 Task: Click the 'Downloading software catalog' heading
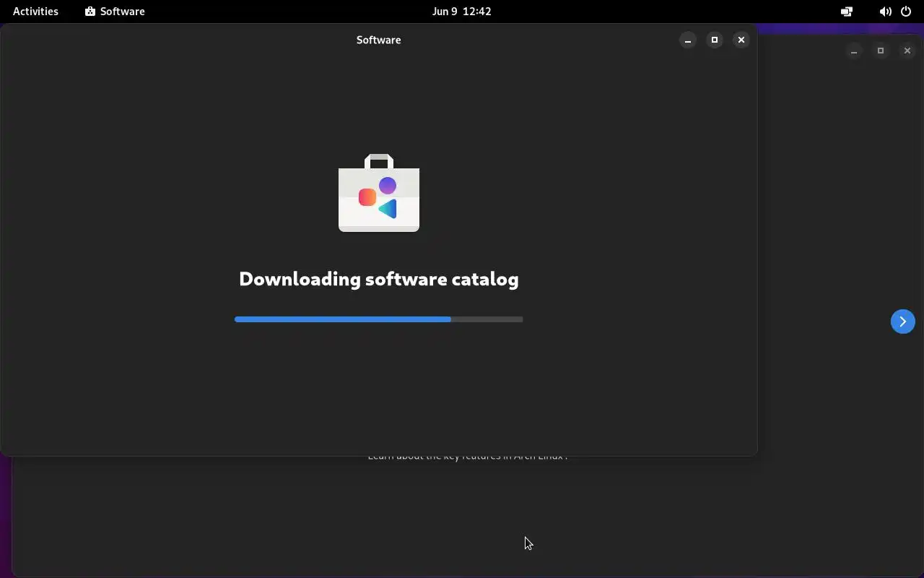pyautogui.click(x=379, y=279)
